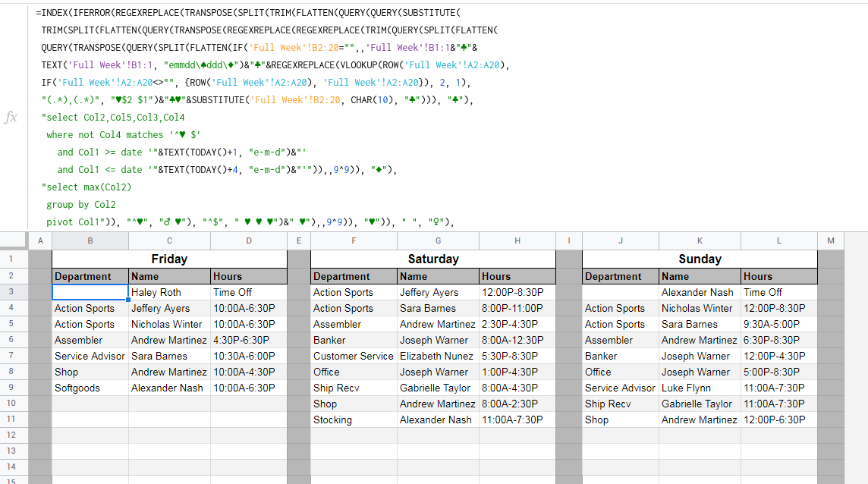Select column M header
The width and height of the screenshot is (868, 484).
[830, 240]
